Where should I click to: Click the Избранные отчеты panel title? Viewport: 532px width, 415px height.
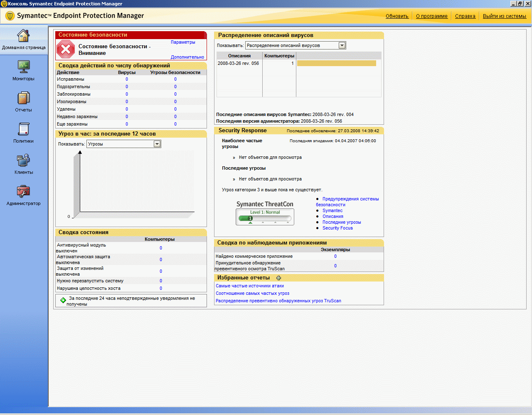244,278
